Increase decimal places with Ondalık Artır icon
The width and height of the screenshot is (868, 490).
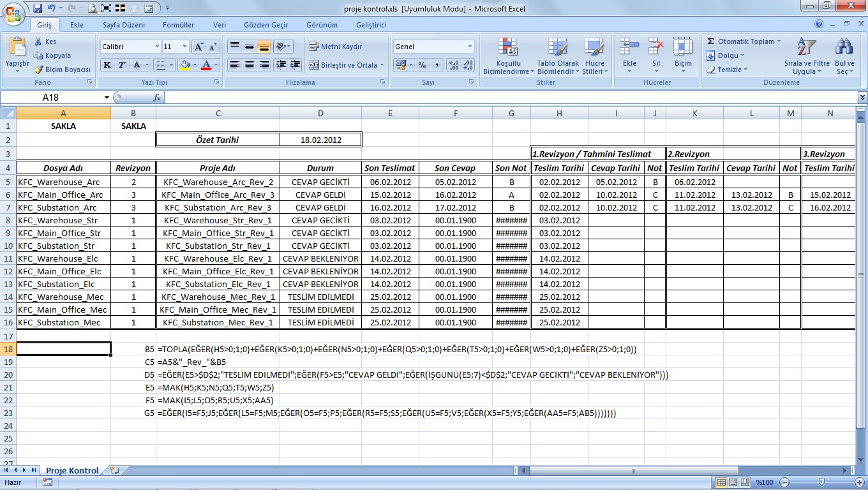click(453, 65)
